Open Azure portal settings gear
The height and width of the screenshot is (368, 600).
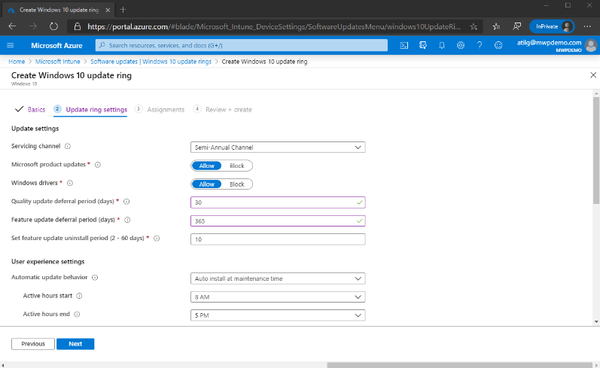tap(460, 46)
